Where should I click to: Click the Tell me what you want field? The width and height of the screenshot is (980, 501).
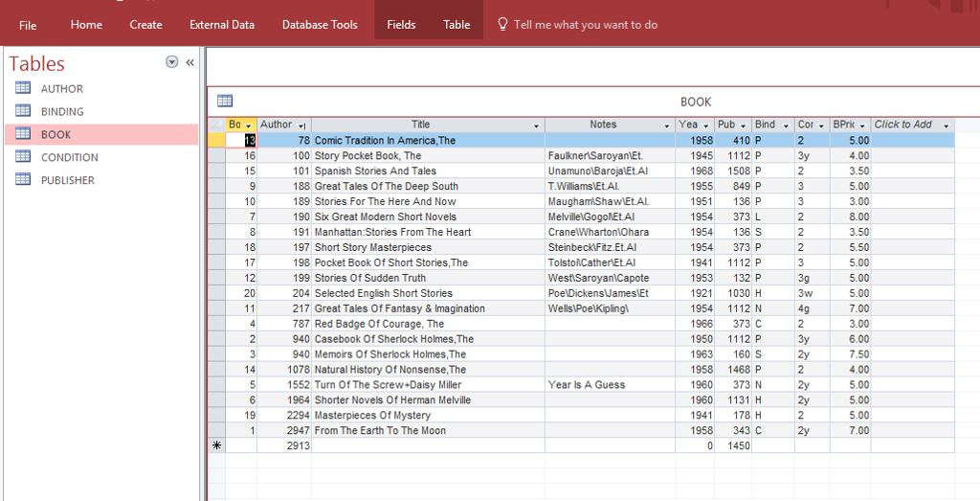(585, 25)
